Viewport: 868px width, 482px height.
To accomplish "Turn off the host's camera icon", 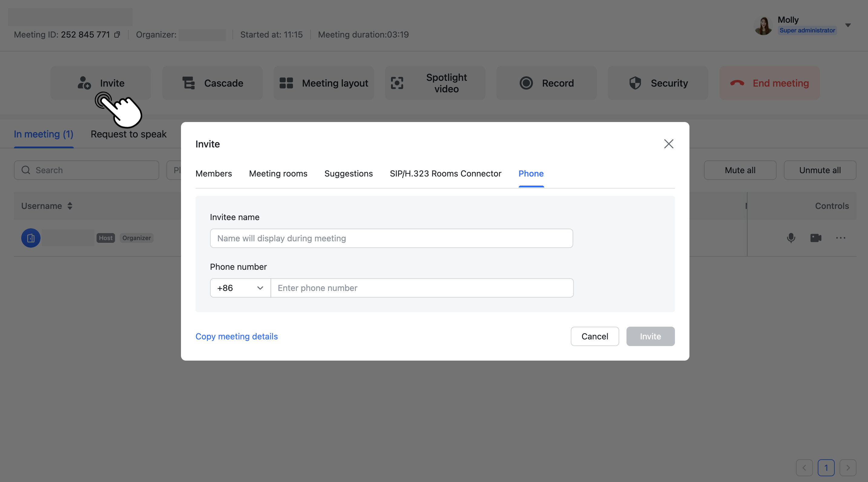I will 816,238.
